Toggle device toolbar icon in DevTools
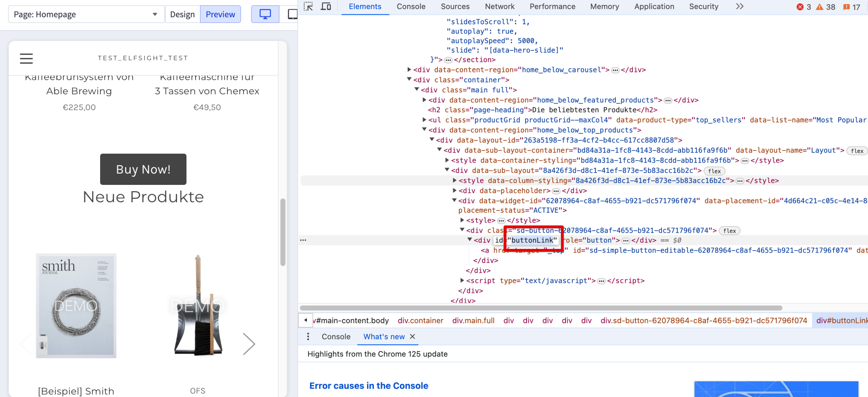868x397 pixels. click(x=326, y=6)
